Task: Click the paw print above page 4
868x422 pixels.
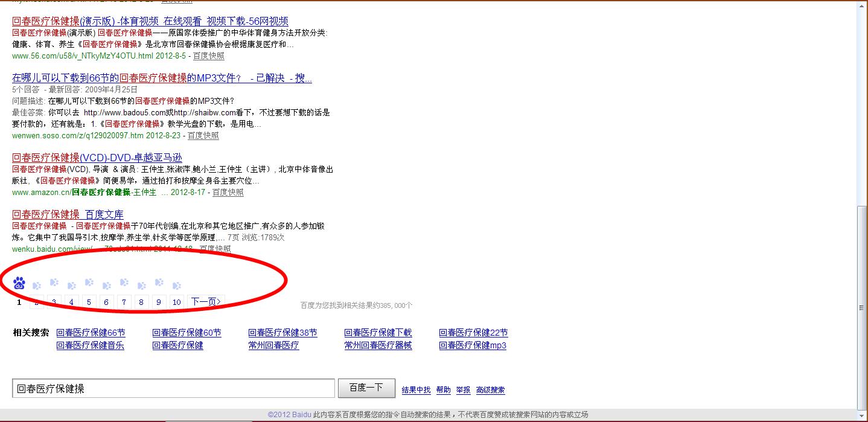Action: click(72, 286)
